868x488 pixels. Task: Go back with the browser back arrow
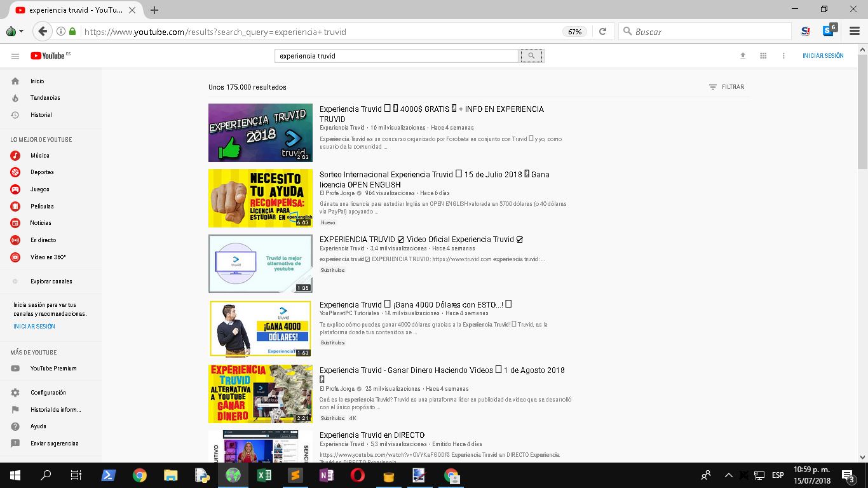pos(42,31)
